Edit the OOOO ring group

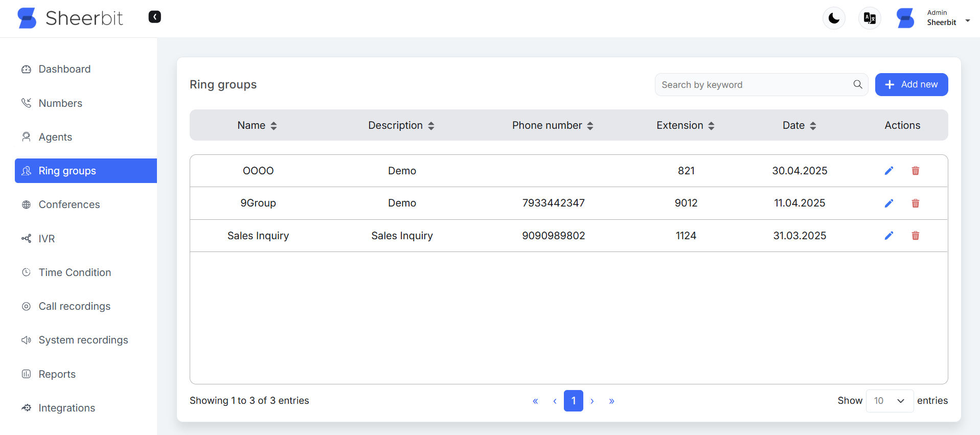pyautogui.click(x=889, y=171)
